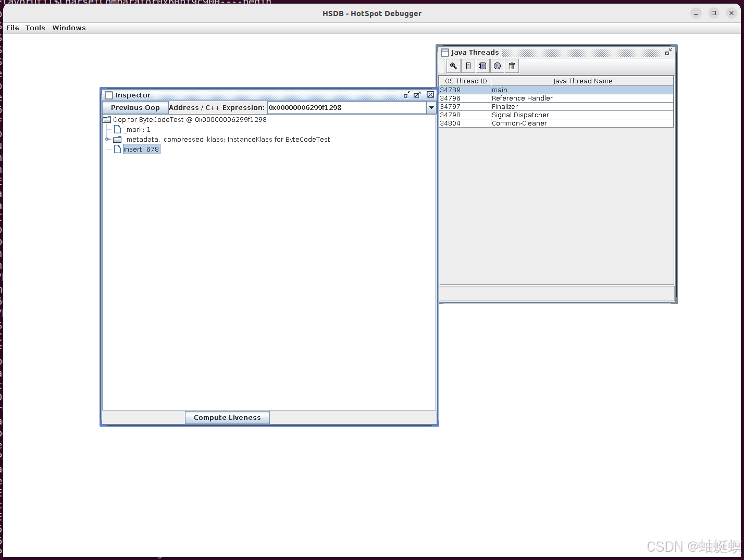Click the Previous Oop button

(x=135, y=107)
